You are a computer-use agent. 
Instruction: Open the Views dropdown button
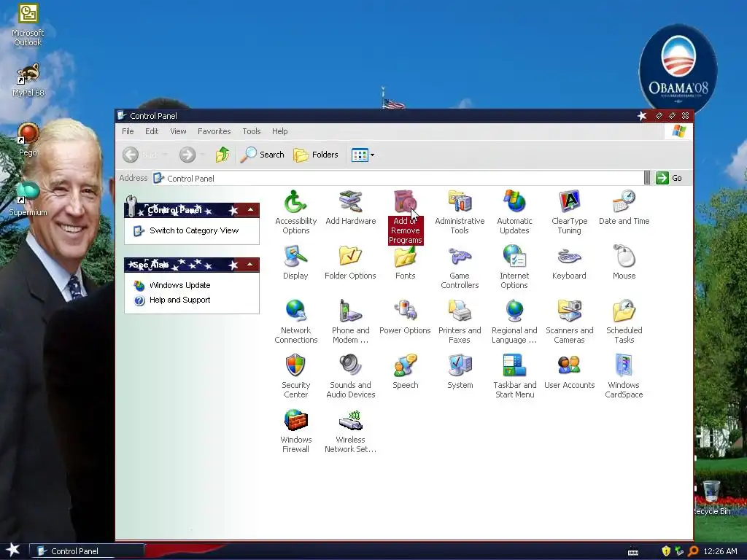363,155
